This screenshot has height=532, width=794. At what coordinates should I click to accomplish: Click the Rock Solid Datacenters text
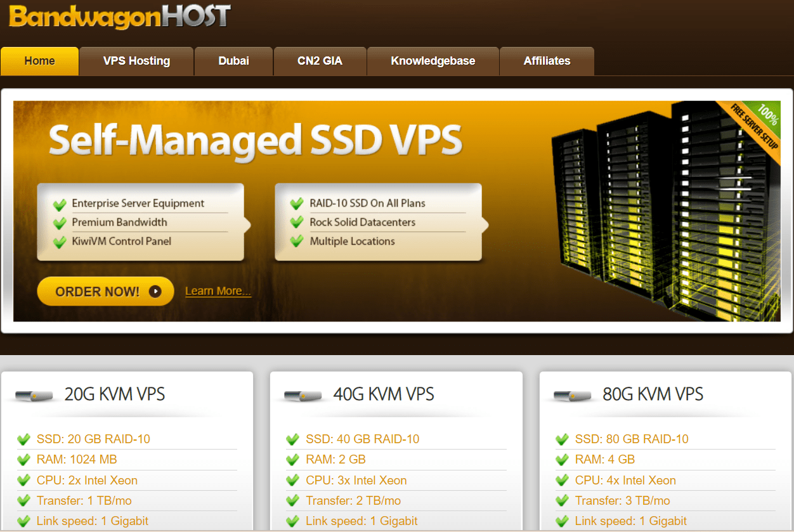point(362,223)
